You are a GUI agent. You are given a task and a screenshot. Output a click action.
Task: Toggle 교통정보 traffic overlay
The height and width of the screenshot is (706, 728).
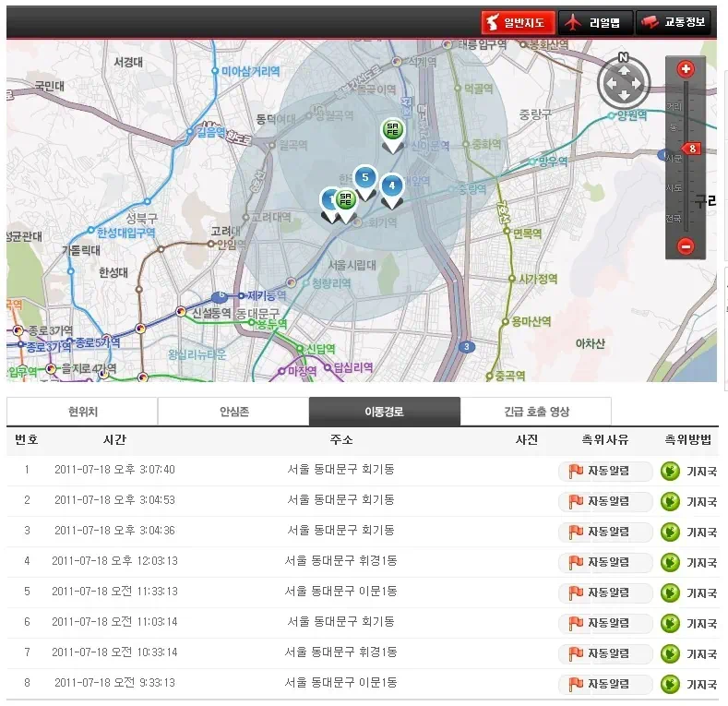coord(674,22)
